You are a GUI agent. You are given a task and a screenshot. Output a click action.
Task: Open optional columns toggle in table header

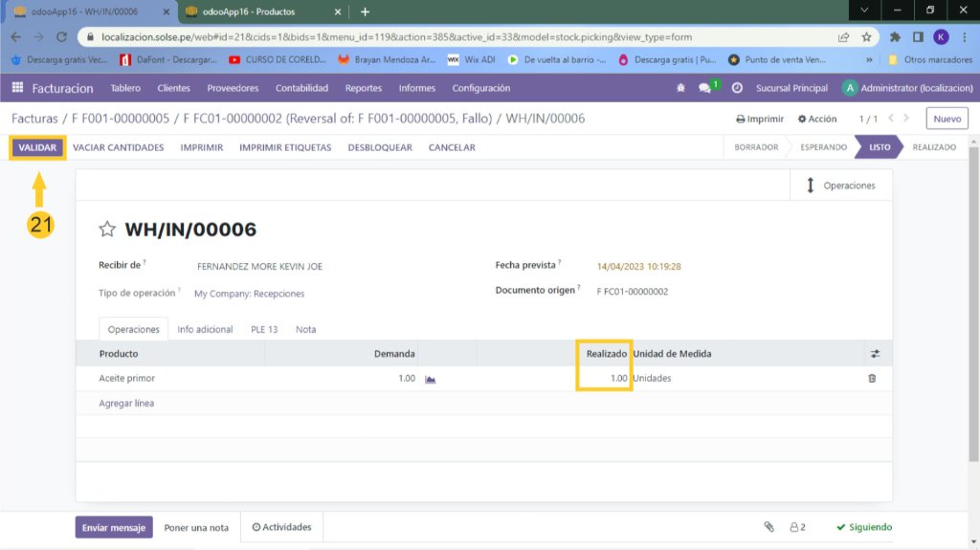tap(875, 354)
